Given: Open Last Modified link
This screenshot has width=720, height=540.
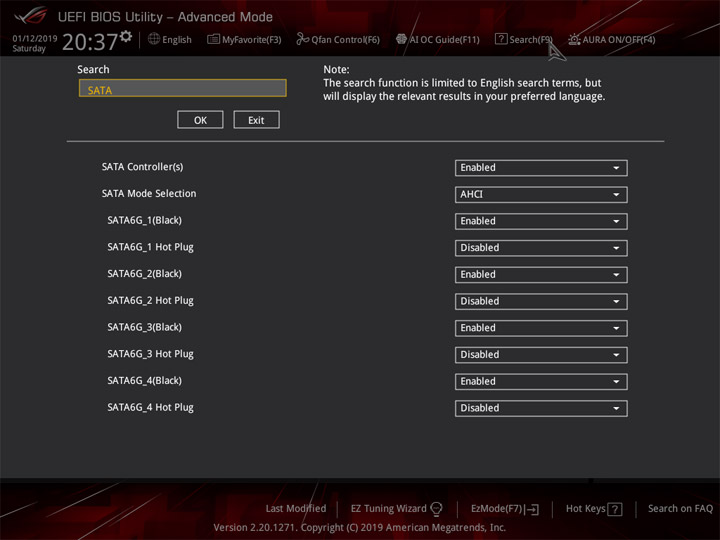Looking at the screenshot, I should 296,508.
